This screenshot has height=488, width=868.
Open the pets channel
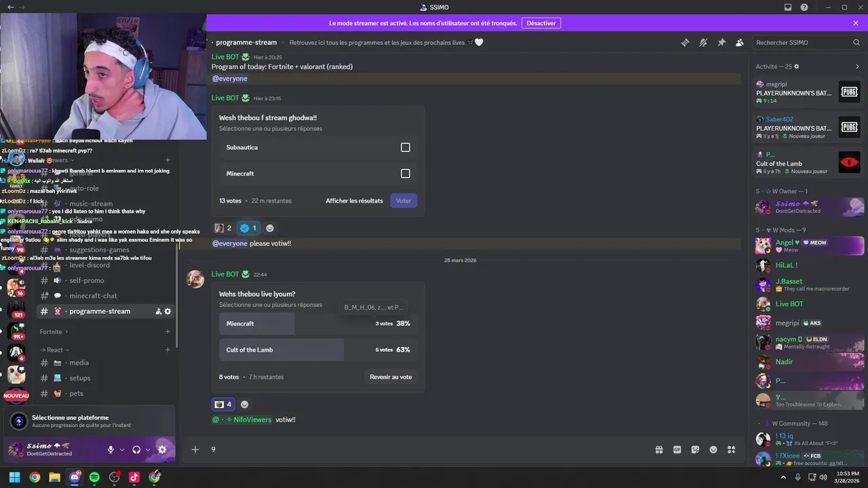point(105,393)
